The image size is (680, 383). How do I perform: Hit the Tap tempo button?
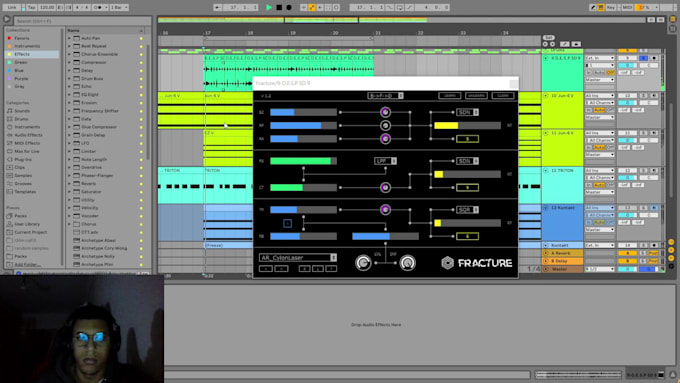(x=31, y=7)
